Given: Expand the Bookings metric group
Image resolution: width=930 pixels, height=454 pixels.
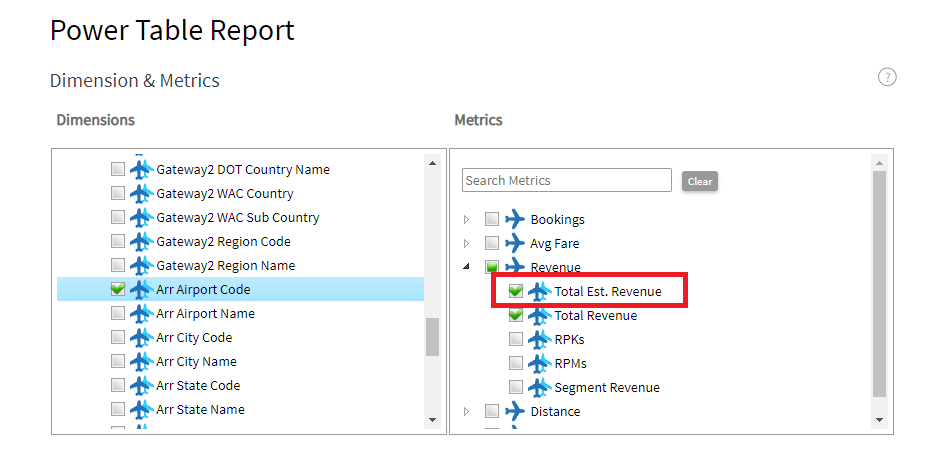Looking at the screenshot, I should [x=466, y=220].
